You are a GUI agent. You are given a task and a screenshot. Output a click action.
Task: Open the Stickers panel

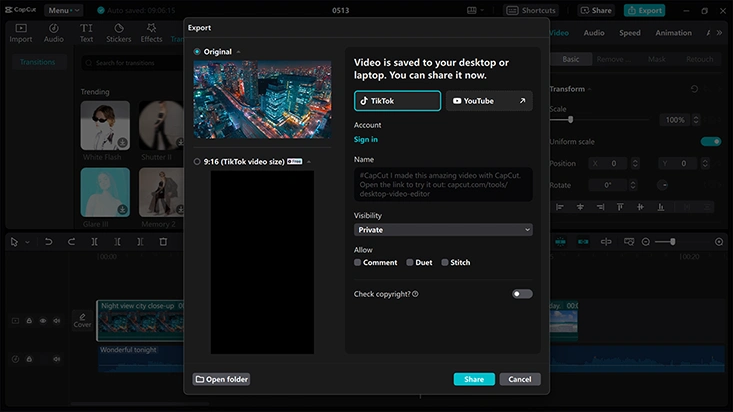pyautogui.click(x=118, y=33)
